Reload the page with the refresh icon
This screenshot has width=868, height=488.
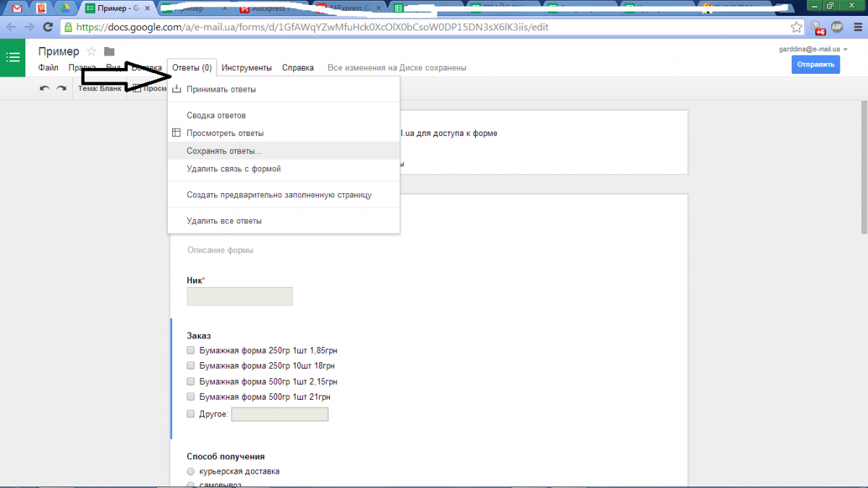(x=48, y=27)
